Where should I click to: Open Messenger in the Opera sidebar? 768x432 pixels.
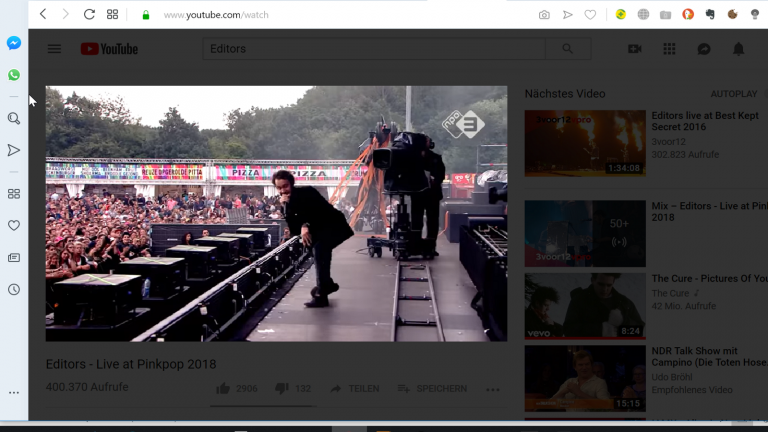(x=14, y=43)
